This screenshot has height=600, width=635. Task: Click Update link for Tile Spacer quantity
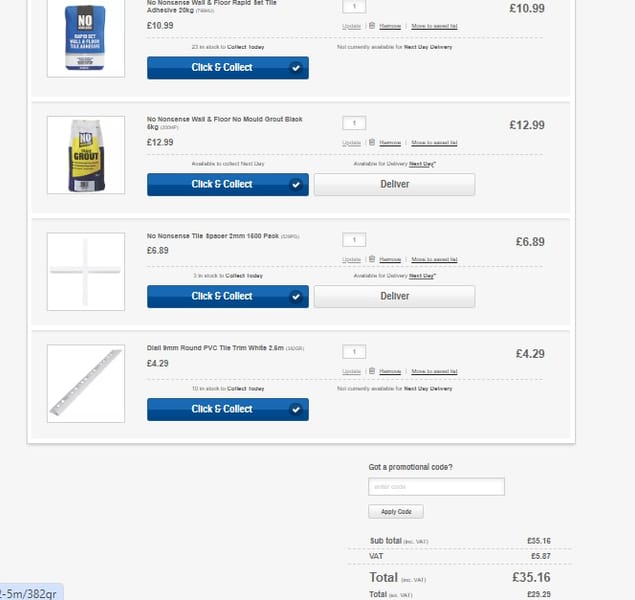pos(351,259)
